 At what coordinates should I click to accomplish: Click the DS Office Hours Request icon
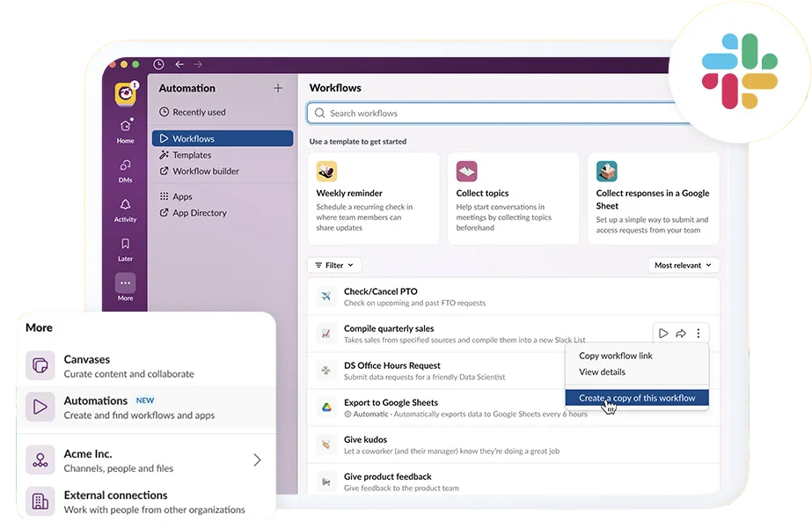(x=326, y=370)
